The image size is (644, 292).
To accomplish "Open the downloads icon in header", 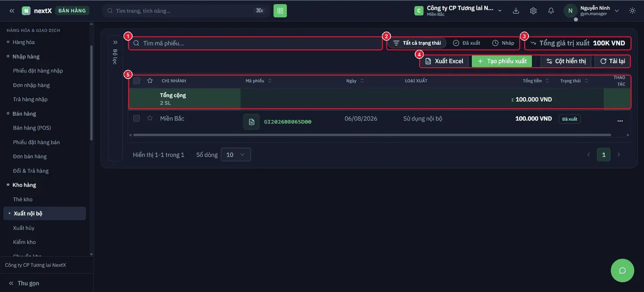I will [x=516, y=11].
